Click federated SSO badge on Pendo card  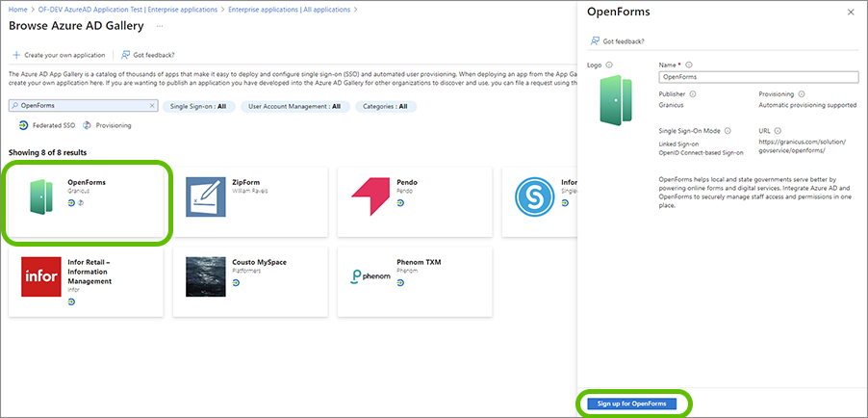tap(400, 203)
